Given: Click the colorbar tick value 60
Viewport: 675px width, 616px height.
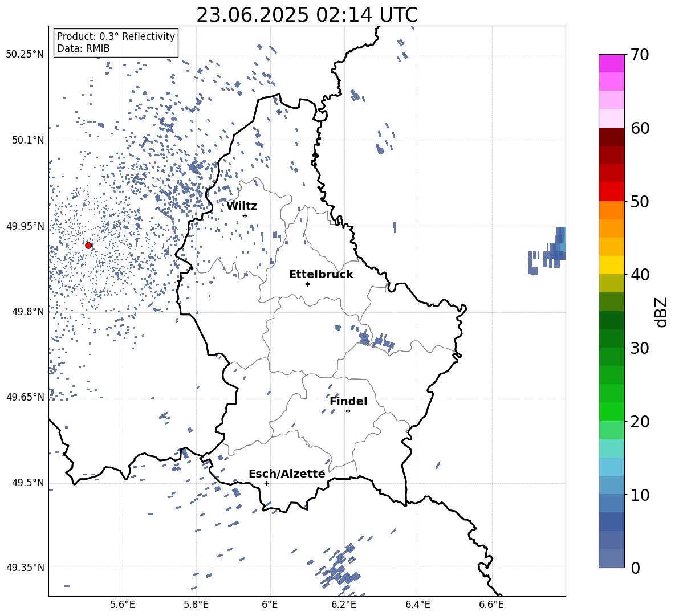Looking at the screenshot, I should [640, 128].
